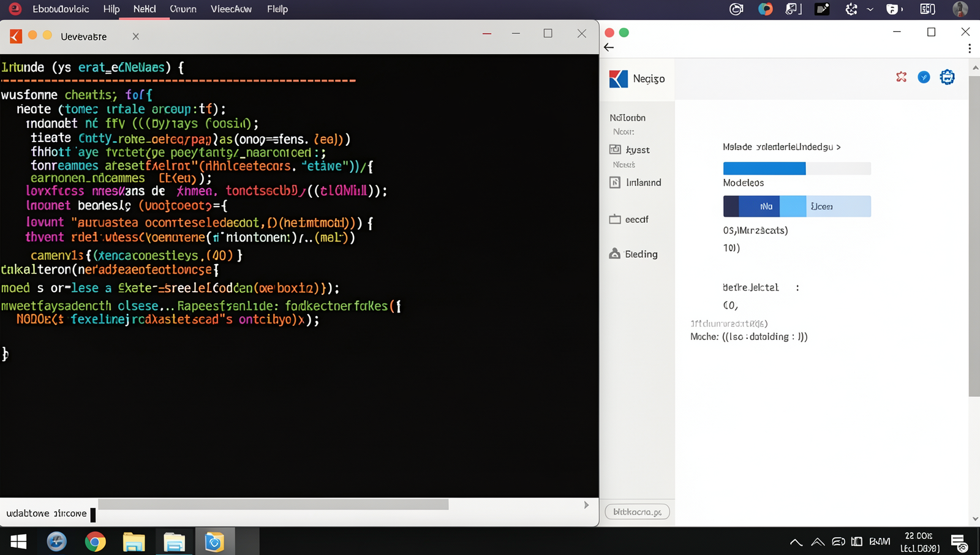
Task: Open the Windows Start menu
Action: pyautogui.click(x=18, y=542)
